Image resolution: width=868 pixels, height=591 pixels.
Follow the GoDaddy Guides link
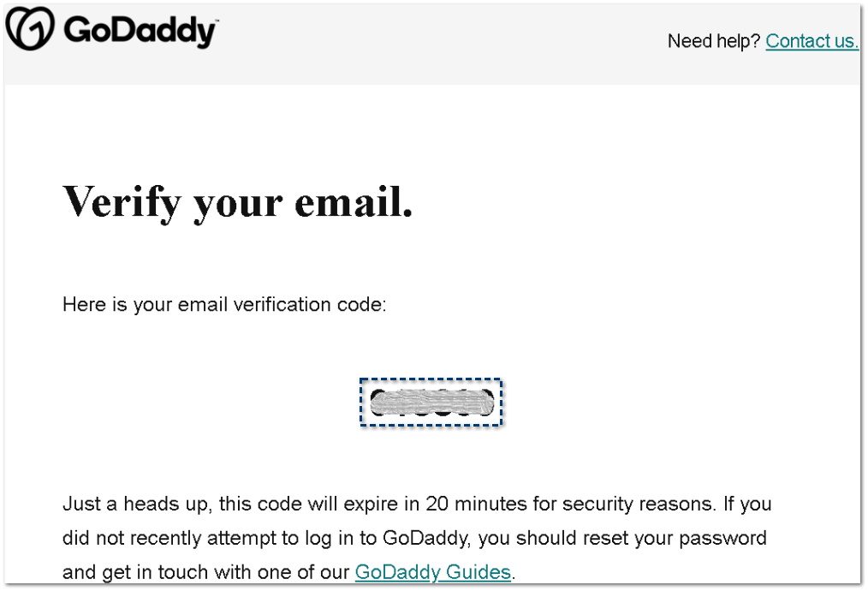click(x=432, y=572)
